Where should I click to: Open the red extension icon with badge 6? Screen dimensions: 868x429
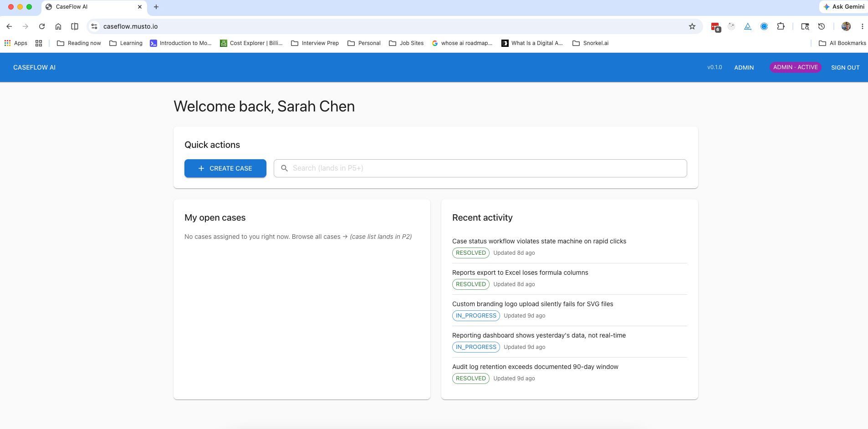pos(715,27)
